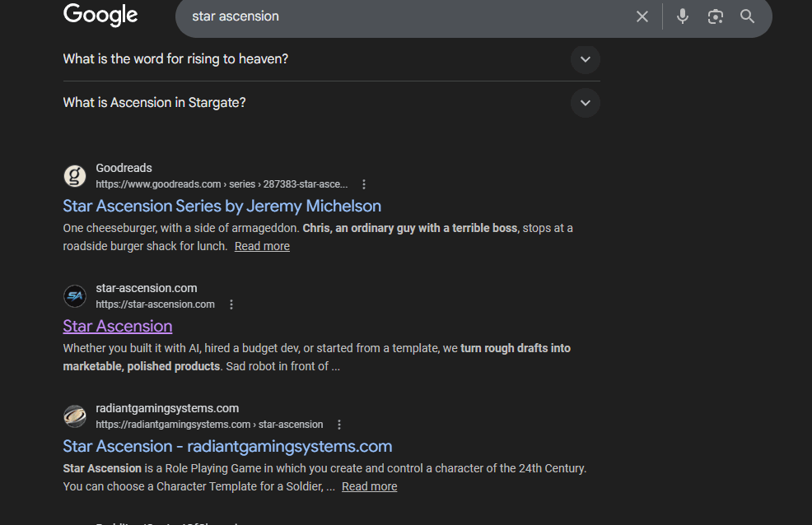This screenshot has height=525, width=812.
Task: Start voice search with the microphone icon
Action: [683, 16]
